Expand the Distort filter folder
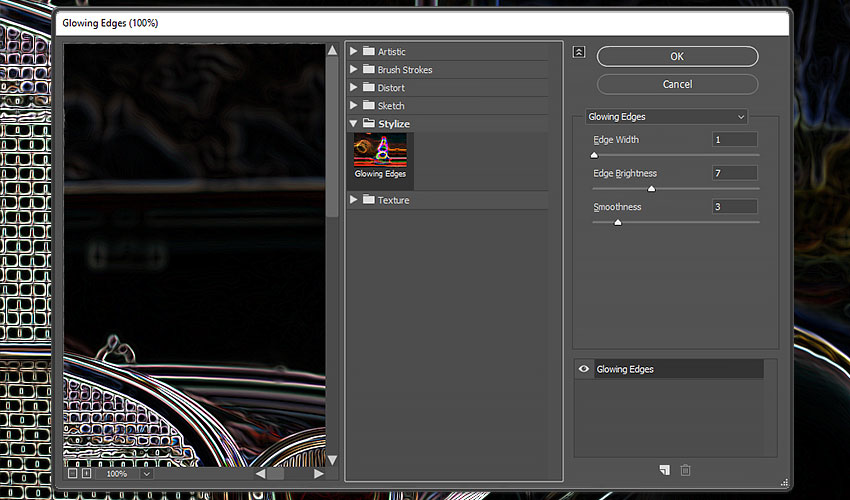Screen dimensions: 850x500 [x=353, y=87]
